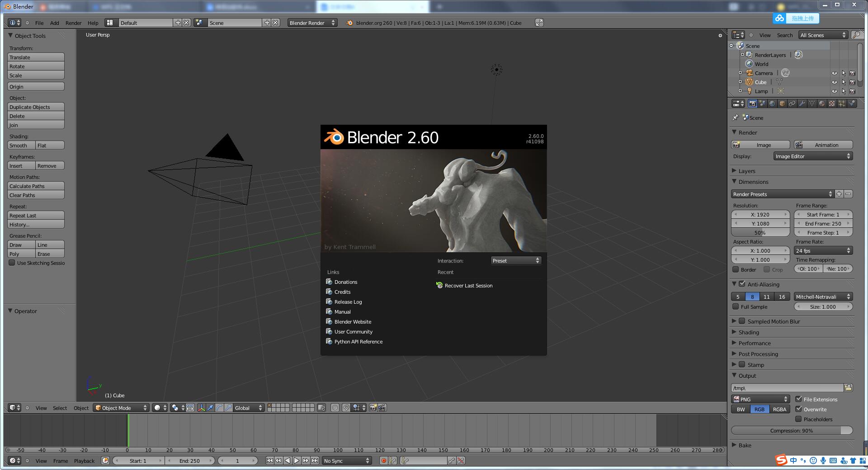Open the World properties tab icon
The width and height of the screenshot is (868, 470).
772,103
